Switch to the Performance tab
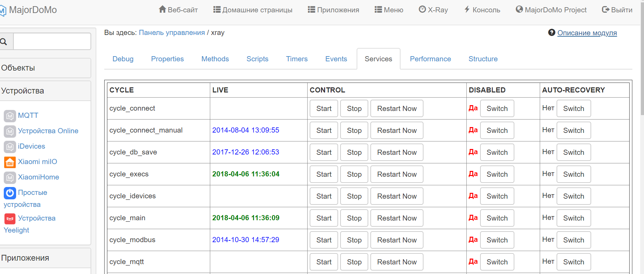644x274 pixels. pyautogui.click(x=430, y=59)
